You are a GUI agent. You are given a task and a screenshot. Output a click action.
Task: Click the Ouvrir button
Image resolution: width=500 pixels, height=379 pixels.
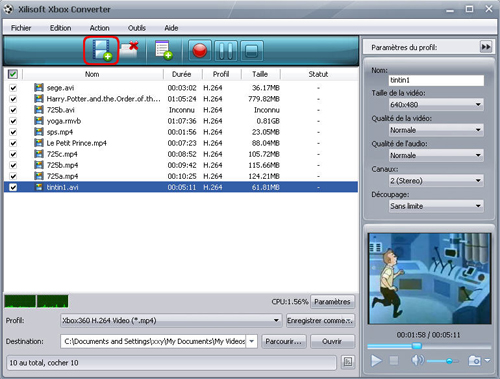tap(332, 341)
